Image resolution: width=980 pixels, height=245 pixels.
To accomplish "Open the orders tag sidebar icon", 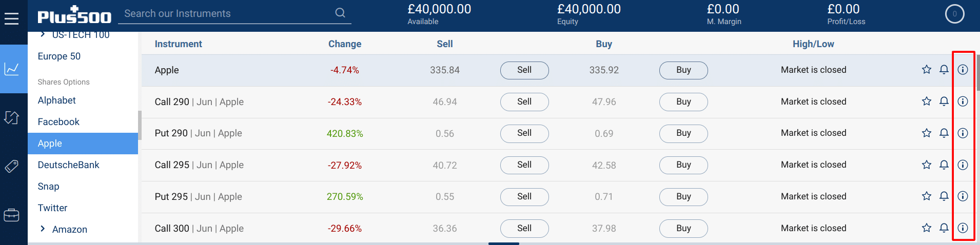I will click(x=11, y=166).
